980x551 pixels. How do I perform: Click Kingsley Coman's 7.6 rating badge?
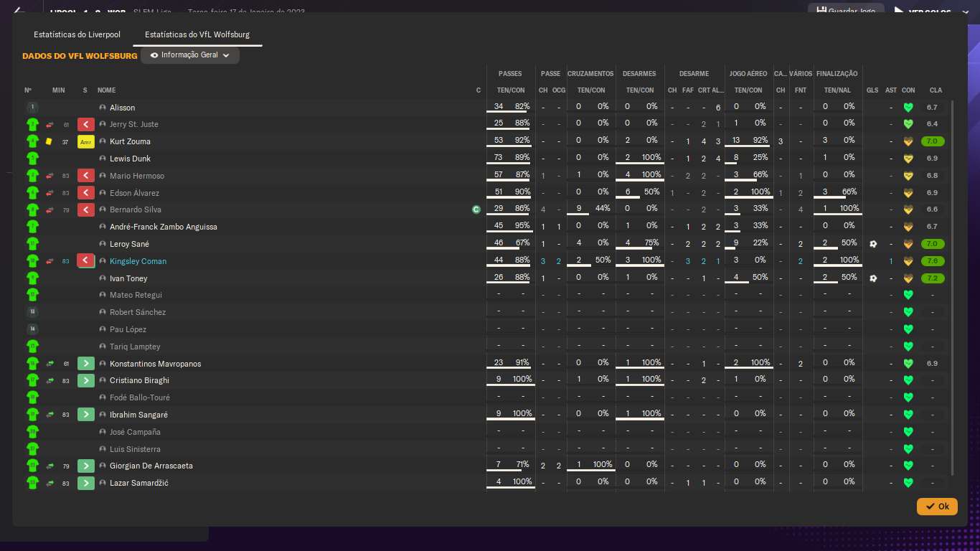click(933, 261)
